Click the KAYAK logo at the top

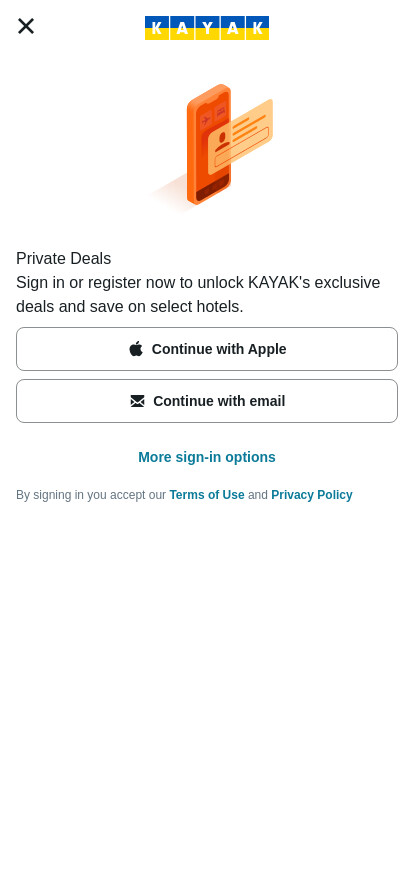pyautogui.click(x=207, y=27)
